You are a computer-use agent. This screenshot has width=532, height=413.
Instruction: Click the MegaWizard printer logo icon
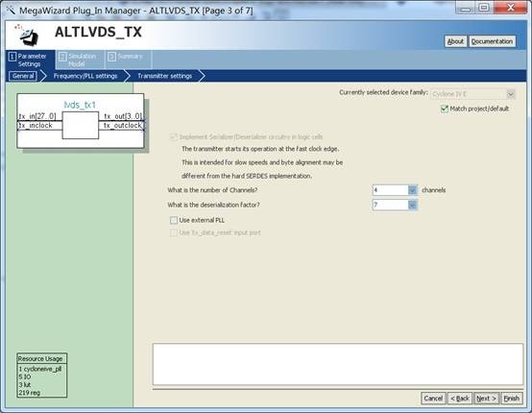pyautogui.click(x=27, y=35)
